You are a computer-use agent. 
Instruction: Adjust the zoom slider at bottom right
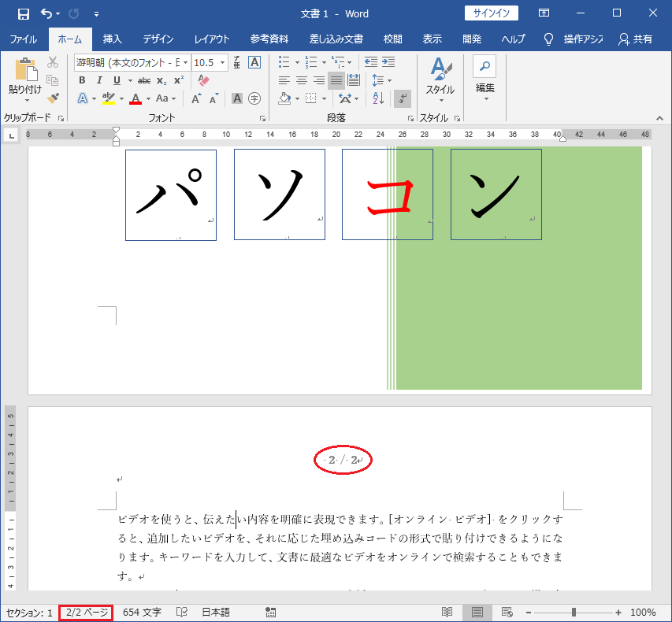[574, 612]
